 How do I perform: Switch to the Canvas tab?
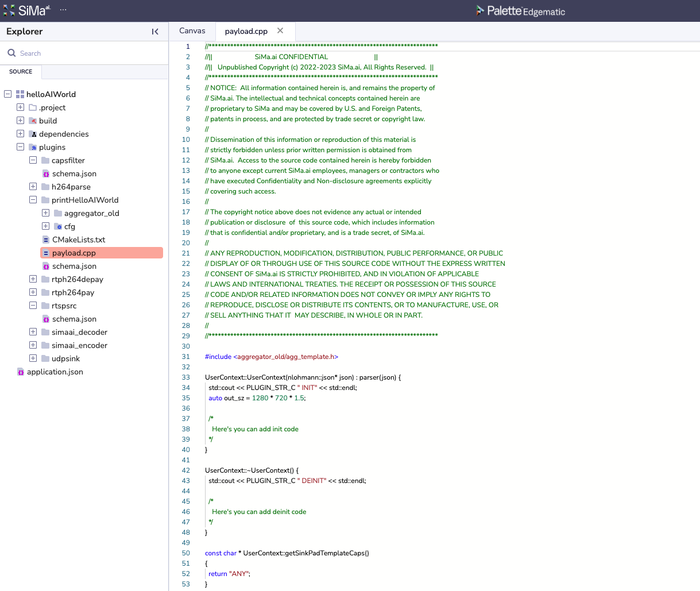coord(192,31)
